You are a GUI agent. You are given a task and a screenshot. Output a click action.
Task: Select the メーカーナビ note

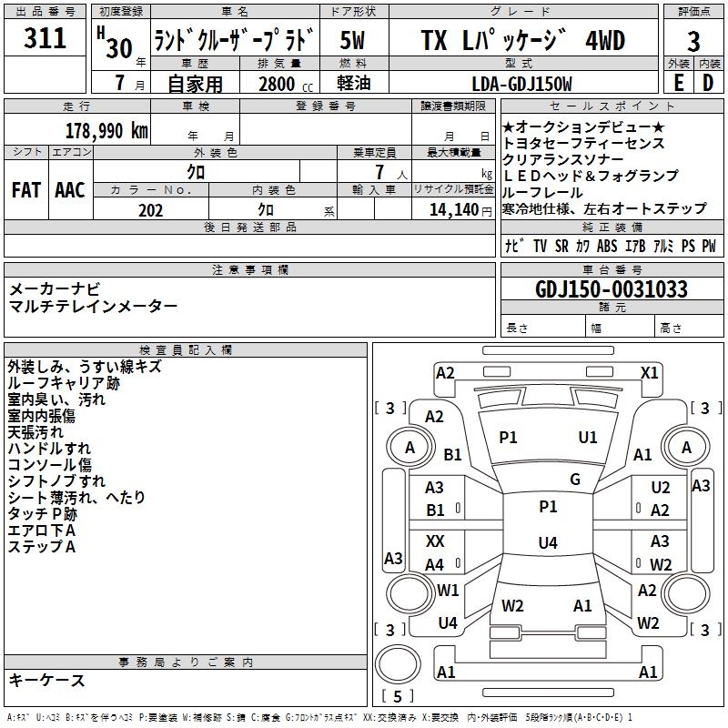[x=55, y=289]
